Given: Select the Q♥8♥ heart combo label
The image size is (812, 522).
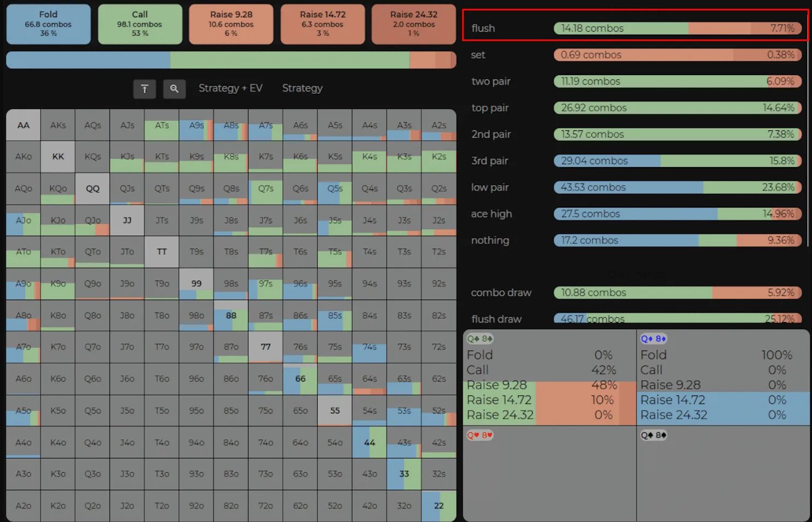Looking at the screenshot, I should [x=480, y=435].
